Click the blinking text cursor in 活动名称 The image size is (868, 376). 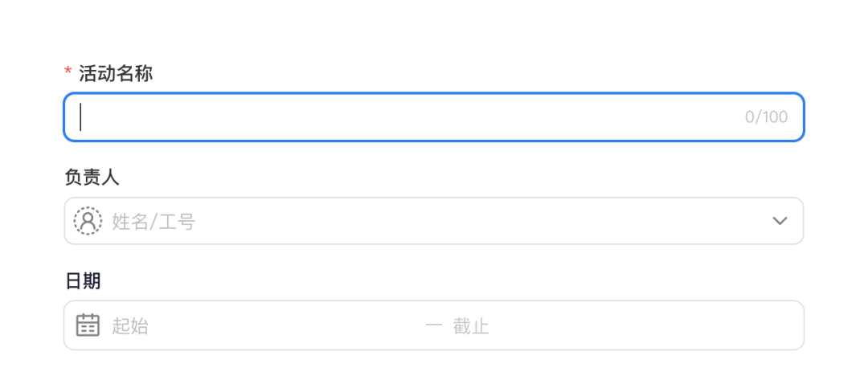pyautogui.click(x=80, y=117)
